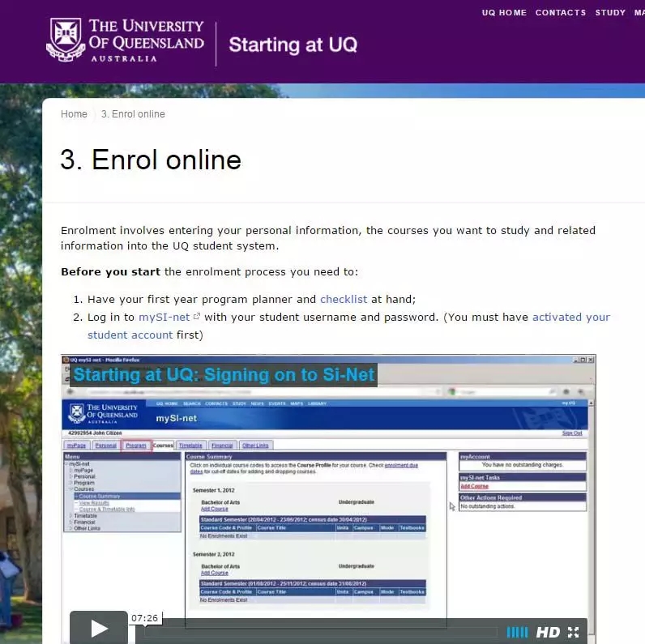The width and height of the screenshot is (645, 644).
Task: Open the Starting at UQ site title
Action: click(x=293, y=45)
